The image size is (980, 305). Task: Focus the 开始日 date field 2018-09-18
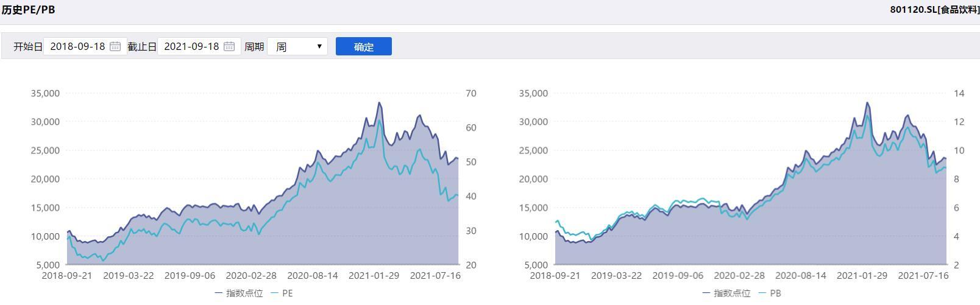click(x=78, y=46)
